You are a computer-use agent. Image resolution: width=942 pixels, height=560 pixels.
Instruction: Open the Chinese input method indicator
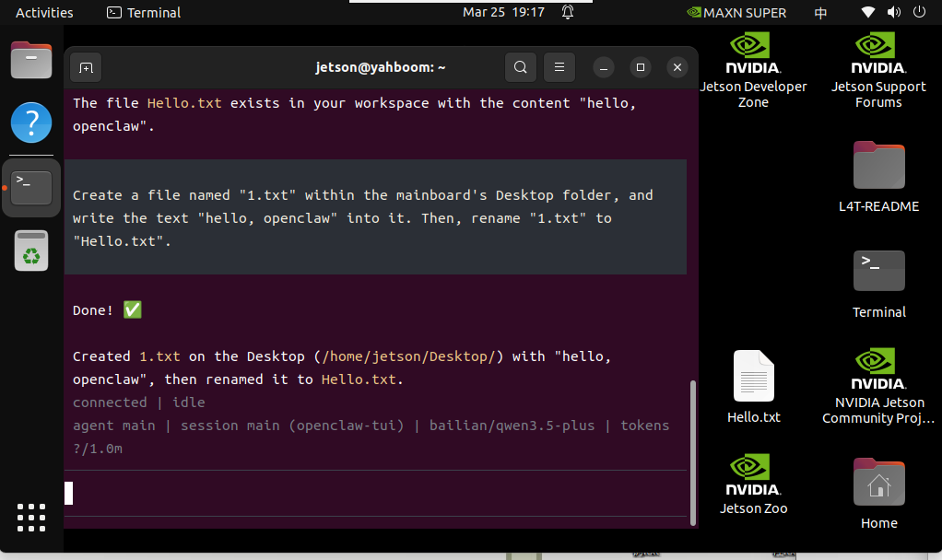820,13
